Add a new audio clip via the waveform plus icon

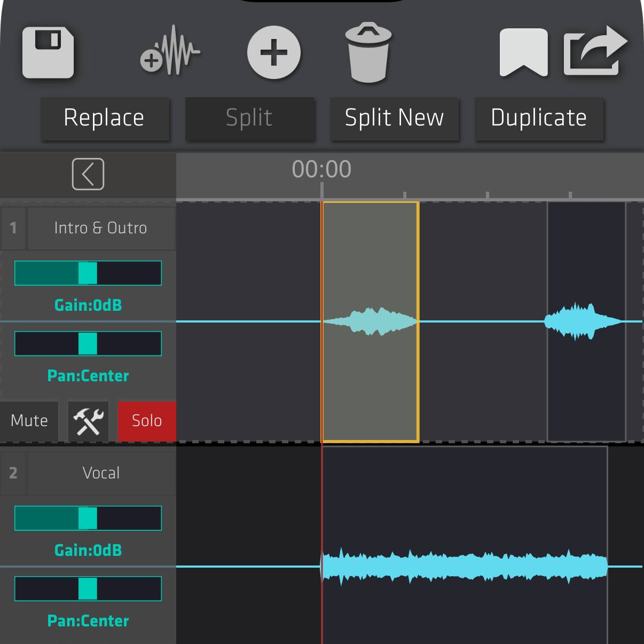click(170, 51)
